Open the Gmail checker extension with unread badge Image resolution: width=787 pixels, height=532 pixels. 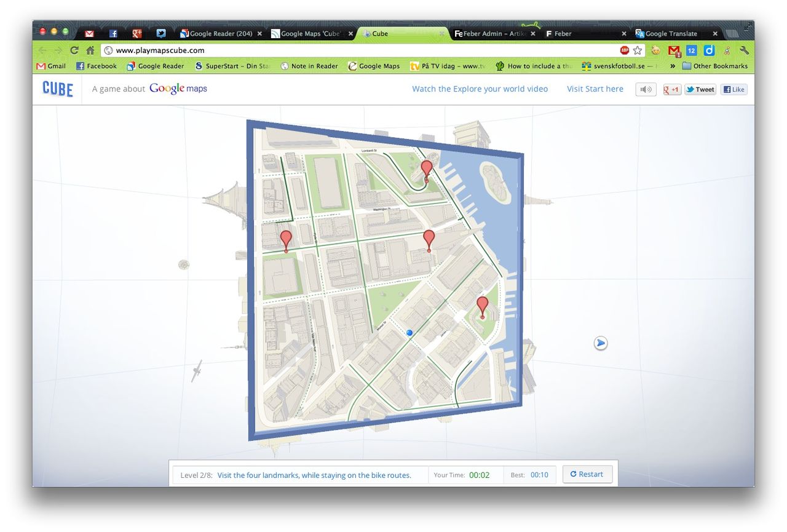click(x=674, y=51)
